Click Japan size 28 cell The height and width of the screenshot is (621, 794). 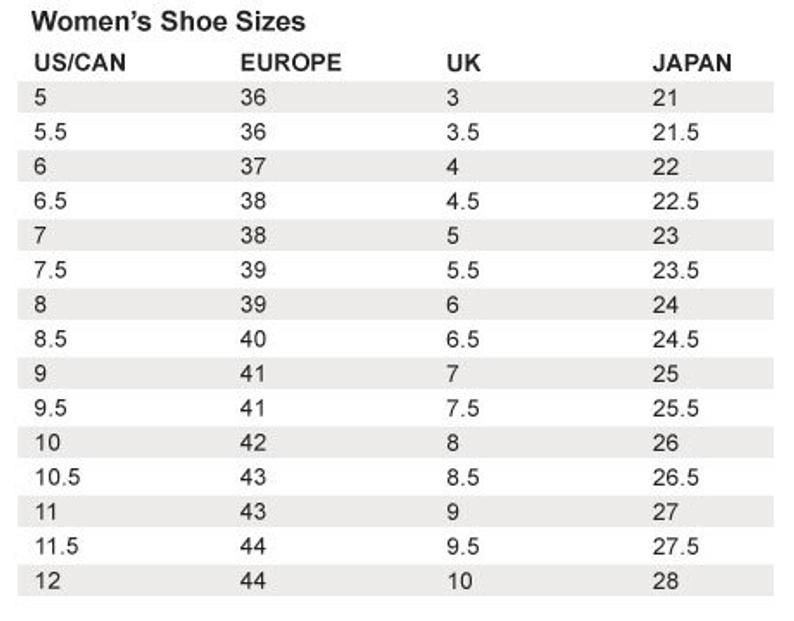tap(665, 581)
